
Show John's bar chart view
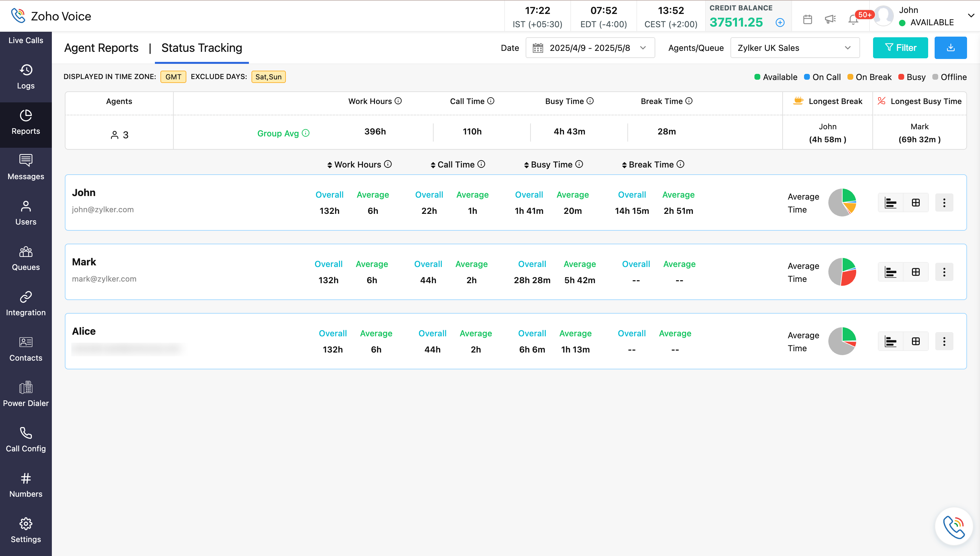890,203
